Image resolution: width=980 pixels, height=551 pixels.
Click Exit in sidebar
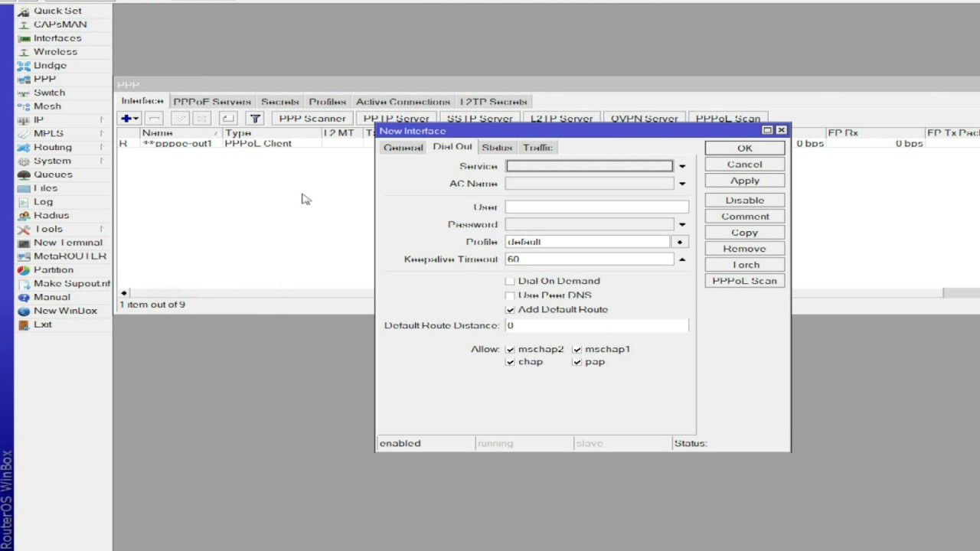pos(43,324)
